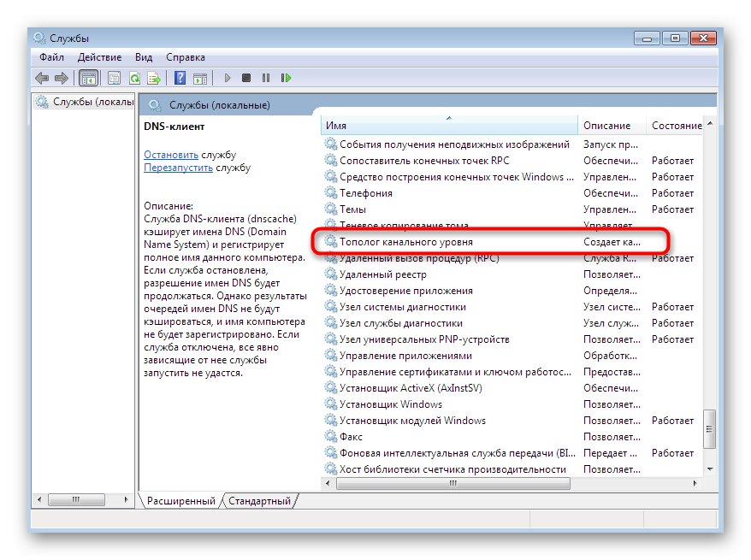The width and height of the screenshot is (751, 560).
Task: Click the gear icon beside Телефония
Action: [x=330, y=192]
